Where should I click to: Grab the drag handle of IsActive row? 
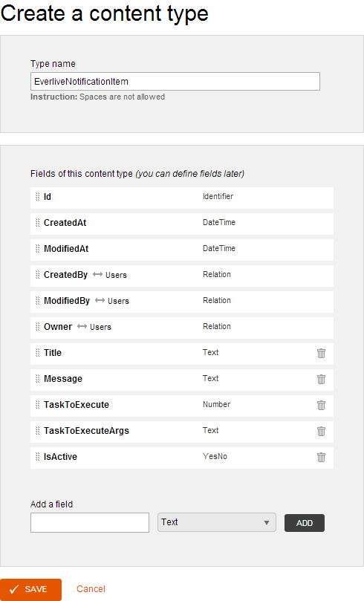tap(38, 456)
